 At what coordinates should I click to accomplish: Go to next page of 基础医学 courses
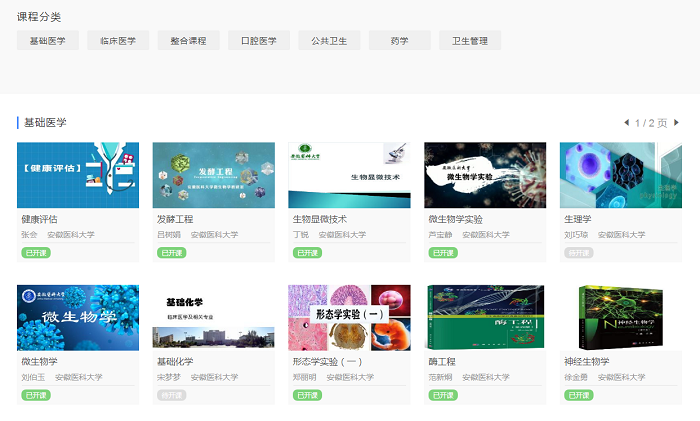tap(676, 123)
